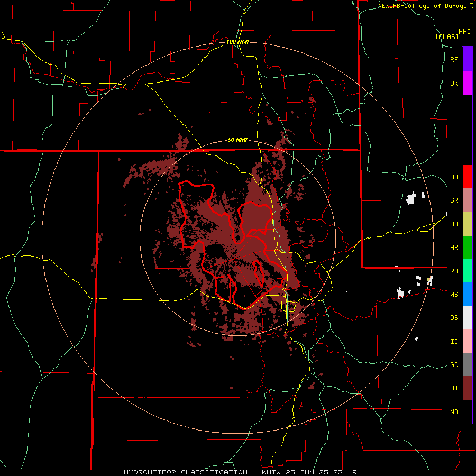This screenshot has height=476, width=476.
Task: Click the dark red BI swatch
Action: point(467,388)
